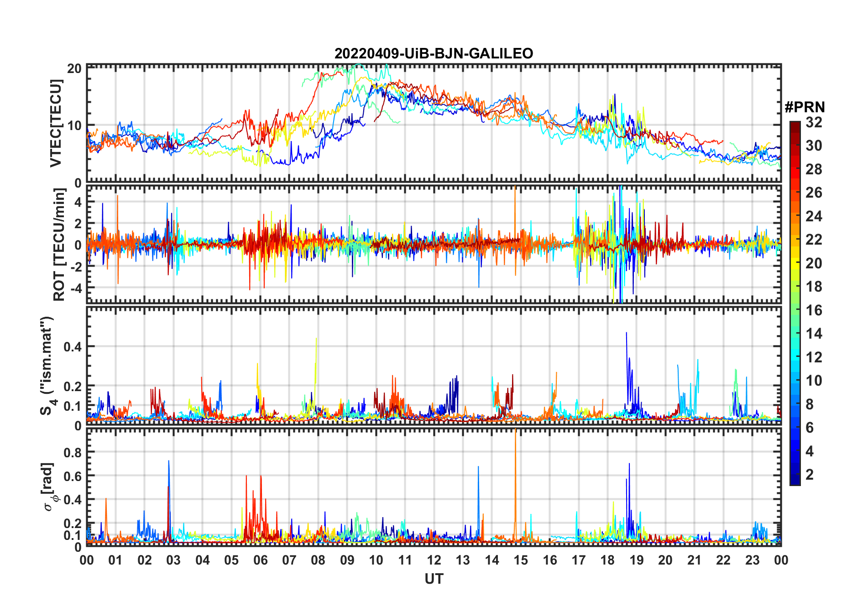The image size is (868, 607).
Task: Select the PRN colorbar tick label 4
Action: click(810, 451)
